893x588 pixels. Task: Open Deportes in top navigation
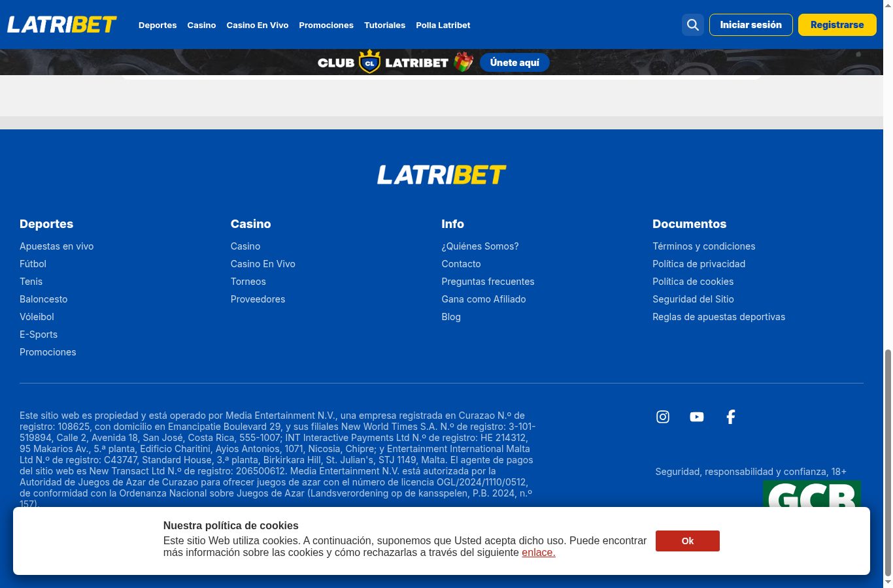(158, 25)
